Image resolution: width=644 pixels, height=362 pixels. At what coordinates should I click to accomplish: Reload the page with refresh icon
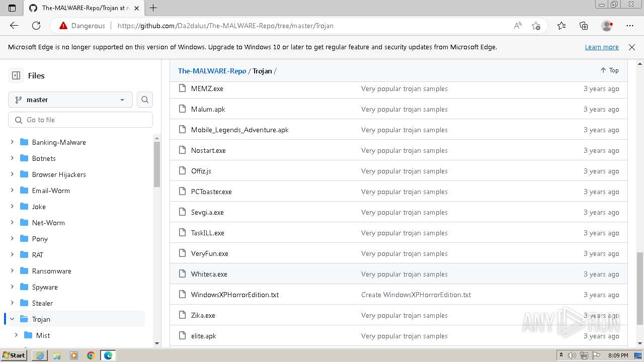36,26
